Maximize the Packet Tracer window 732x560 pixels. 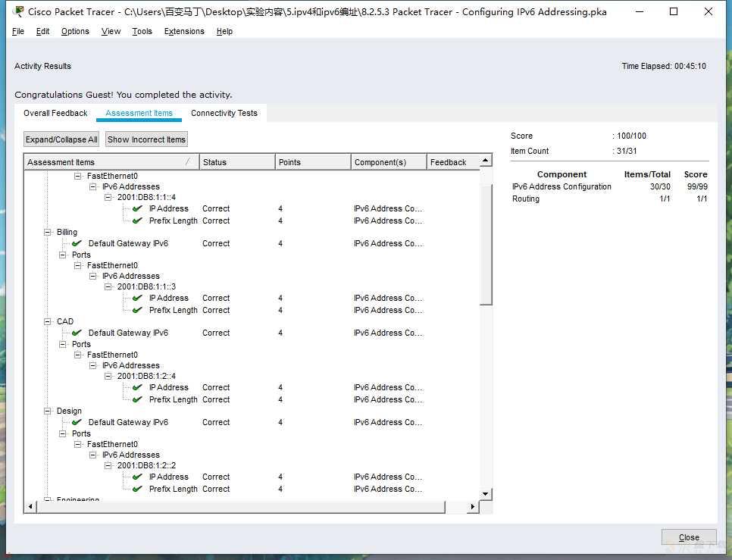674,11
